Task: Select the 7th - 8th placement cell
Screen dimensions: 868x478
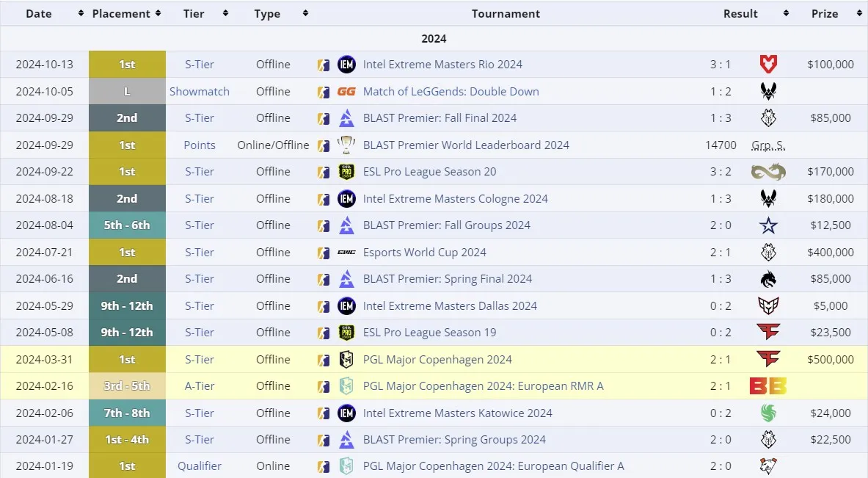Action: pyautogui.click(x=128, y=413)
